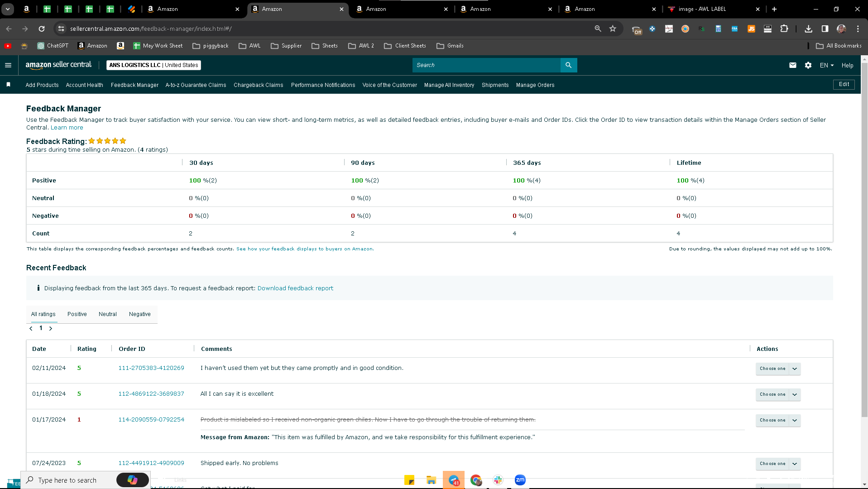
Task: Click the Seller Central search field
Action: click(x=486, y=65)
